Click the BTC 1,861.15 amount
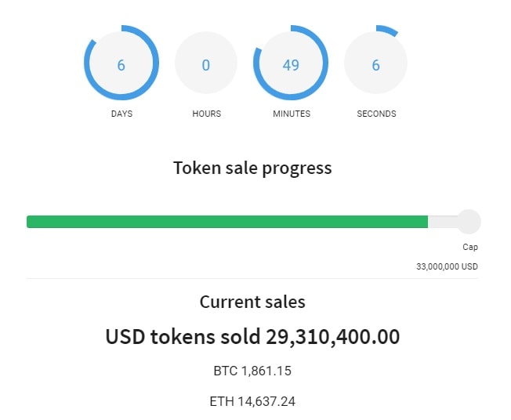The width and height of the screenshot is (511, 420). 252,371
